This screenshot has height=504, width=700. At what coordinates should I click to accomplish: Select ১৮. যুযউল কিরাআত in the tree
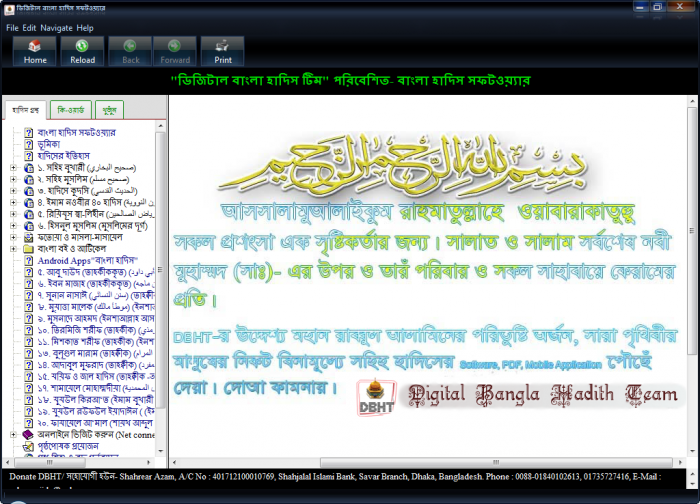pyautogui.click(x=96, y=400)
